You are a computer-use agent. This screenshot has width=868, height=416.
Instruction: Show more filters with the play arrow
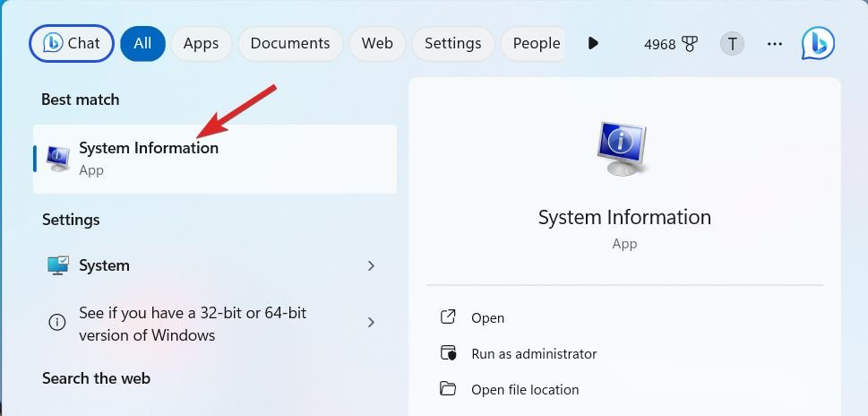point(593,43)
